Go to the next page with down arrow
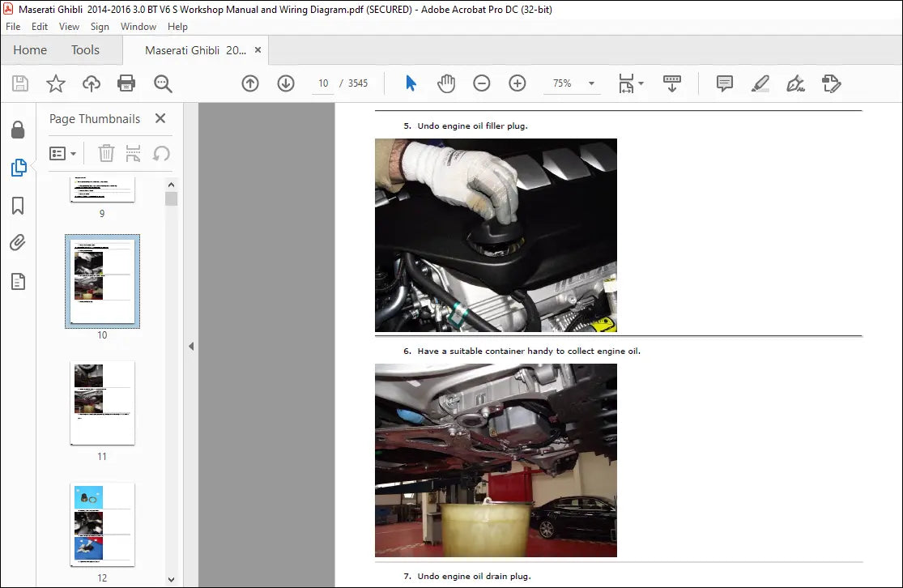Viewport: 903px width, 588px height. (x=286, y=83)
